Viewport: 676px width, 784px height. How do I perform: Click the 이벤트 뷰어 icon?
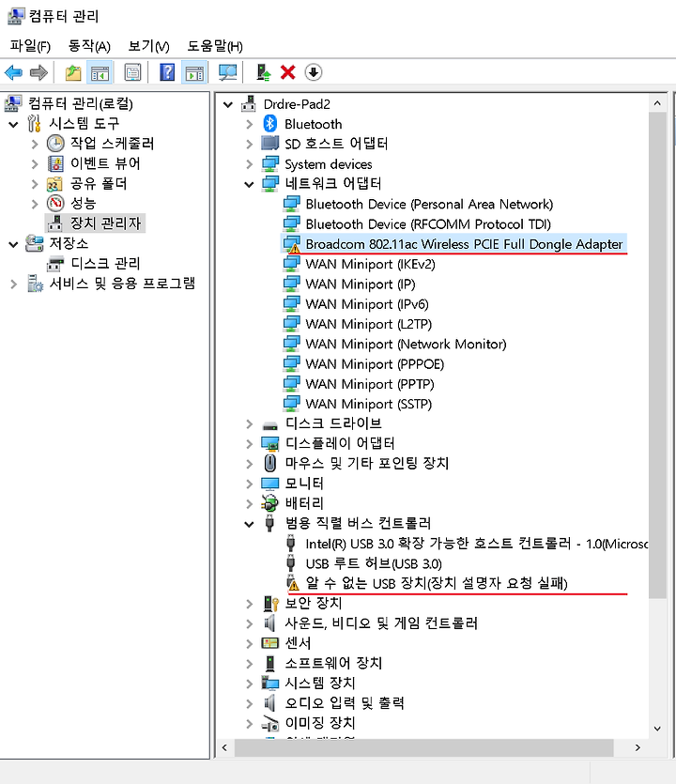(x=55, y=163)
